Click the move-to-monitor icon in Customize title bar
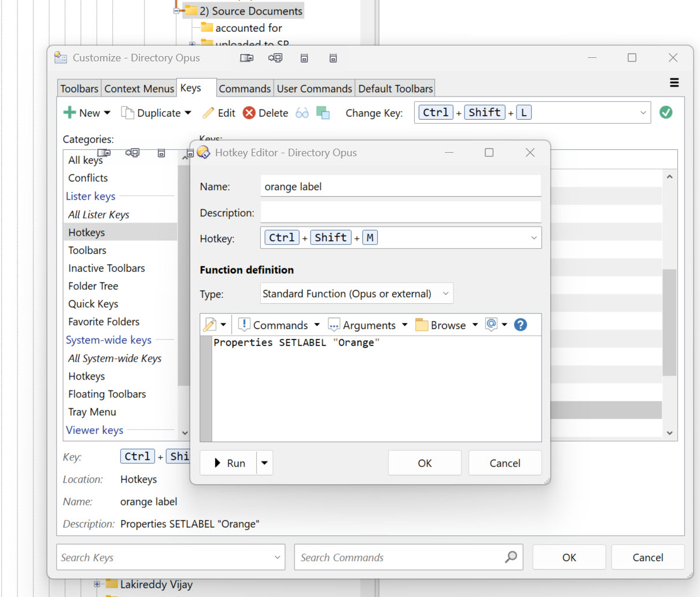700x597 pixels. [x=275, y=58]
